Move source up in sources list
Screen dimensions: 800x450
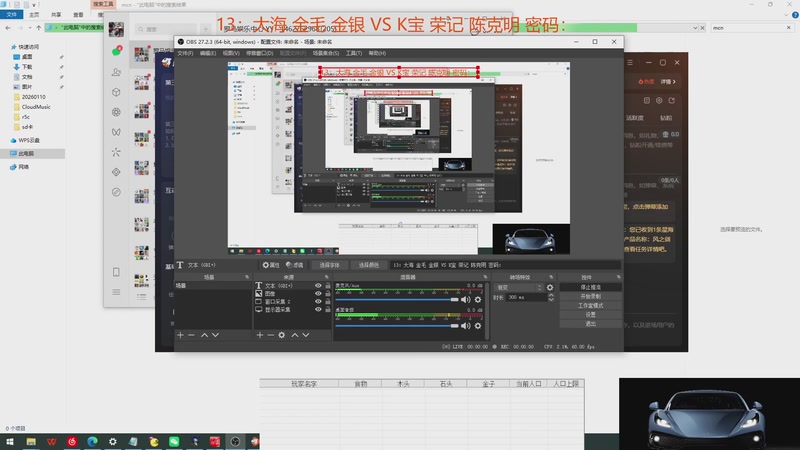point(294,335)
